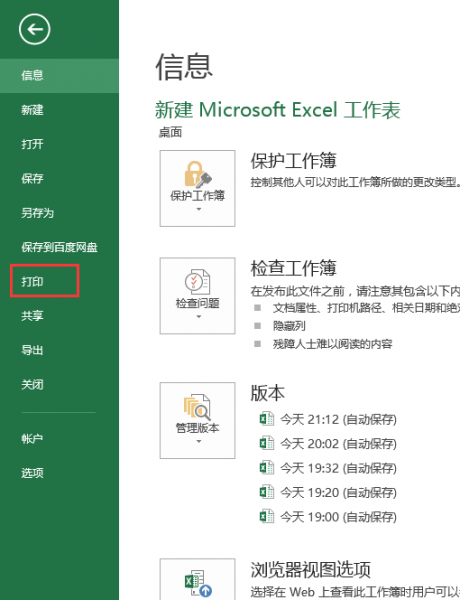Click the back arrow circle icon
Screen dimensions: 460x600
(34, 29)
